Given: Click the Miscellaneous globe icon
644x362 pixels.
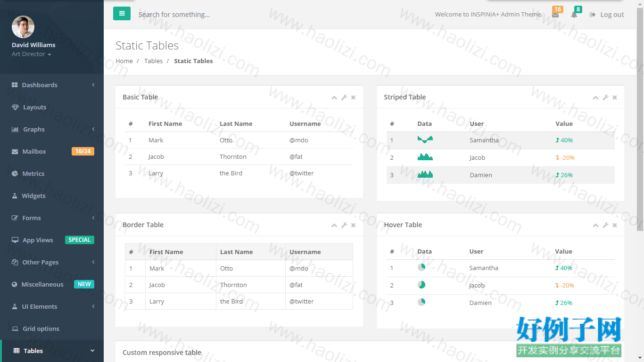Looking at the screenshot, I should (x=15, y=284).
